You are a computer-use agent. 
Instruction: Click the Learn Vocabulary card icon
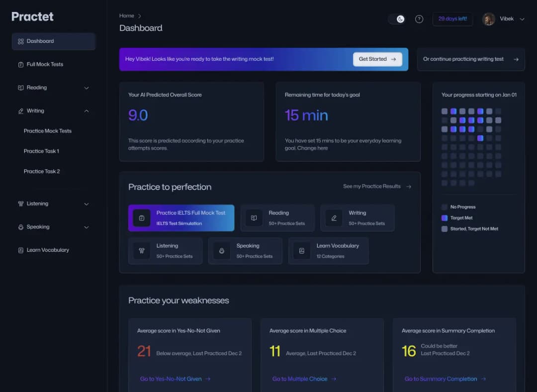pos(302,251)
